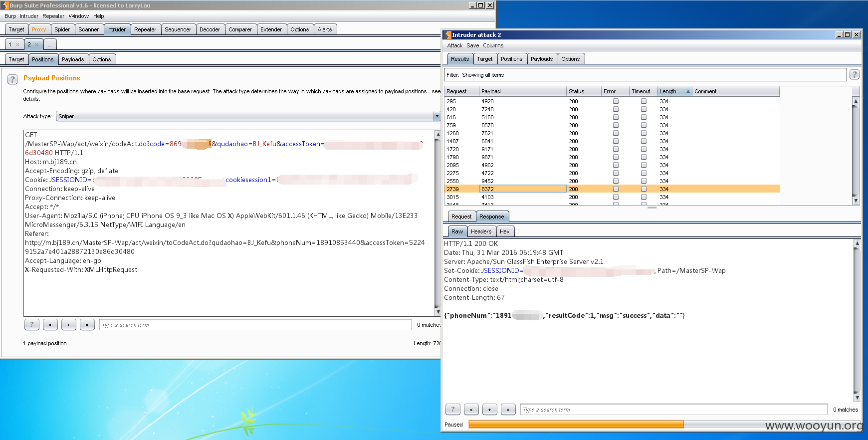Focus the response search term field

tap(673, 410)
